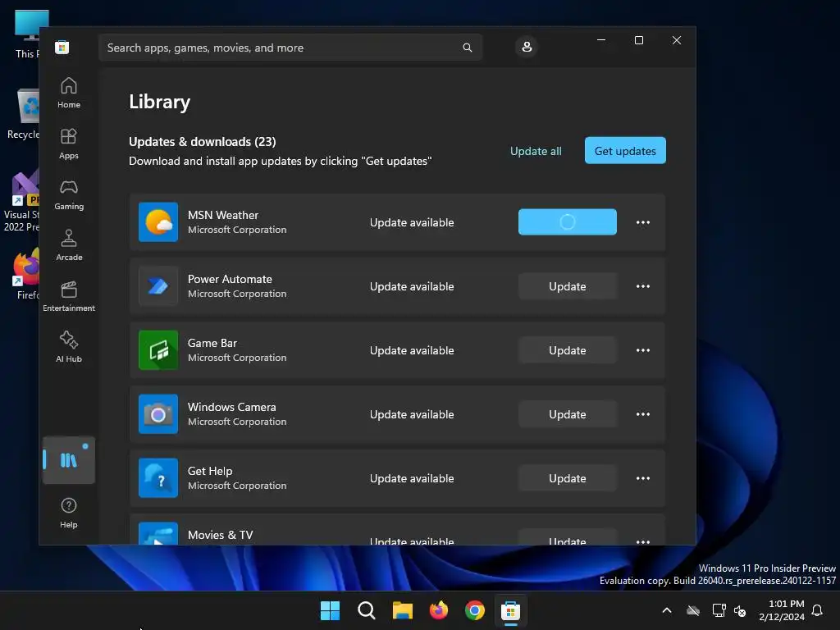Open File Explorer from taskbar

coord(402,610)
